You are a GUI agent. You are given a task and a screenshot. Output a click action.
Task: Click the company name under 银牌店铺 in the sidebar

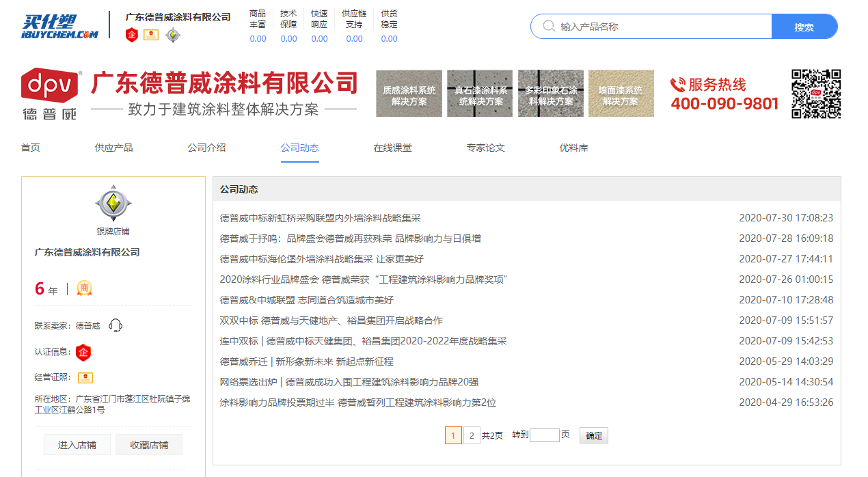point(87,252)
